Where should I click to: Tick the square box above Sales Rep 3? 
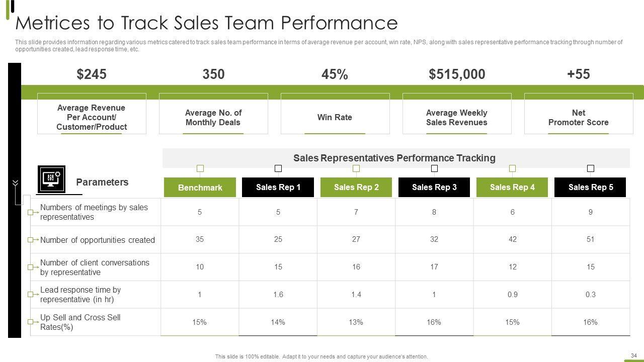point(435,168)
